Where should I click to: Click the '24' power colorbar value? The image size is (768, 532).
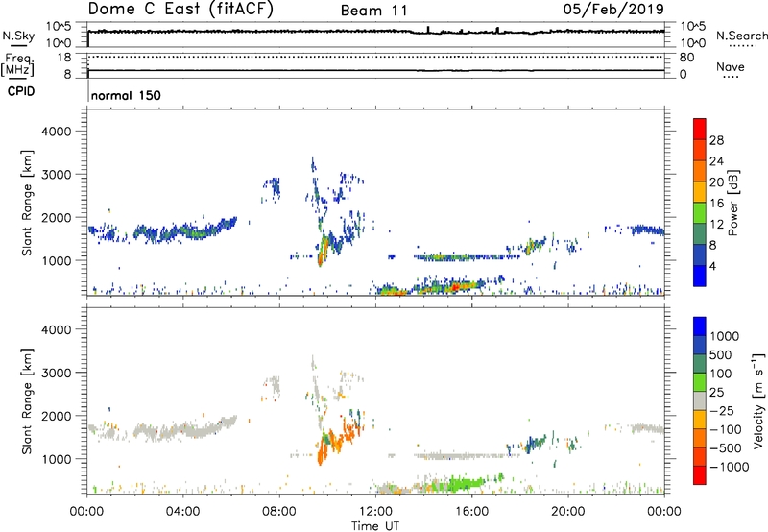click(716, 161)
